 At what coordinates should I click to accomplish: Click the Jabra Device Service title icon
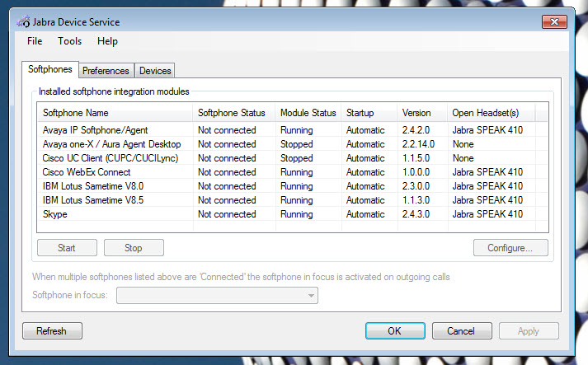coord(23,21)
